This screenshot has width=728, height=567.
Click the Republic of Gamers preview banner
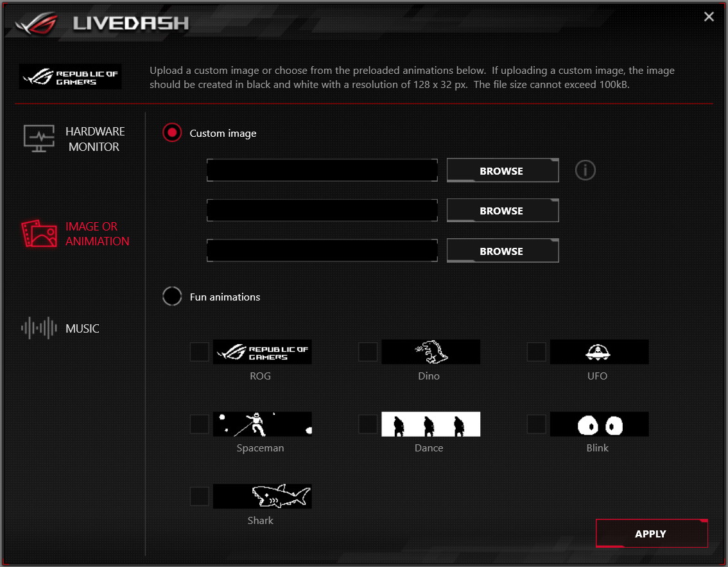pyautogui.click(x=70, y=76)
